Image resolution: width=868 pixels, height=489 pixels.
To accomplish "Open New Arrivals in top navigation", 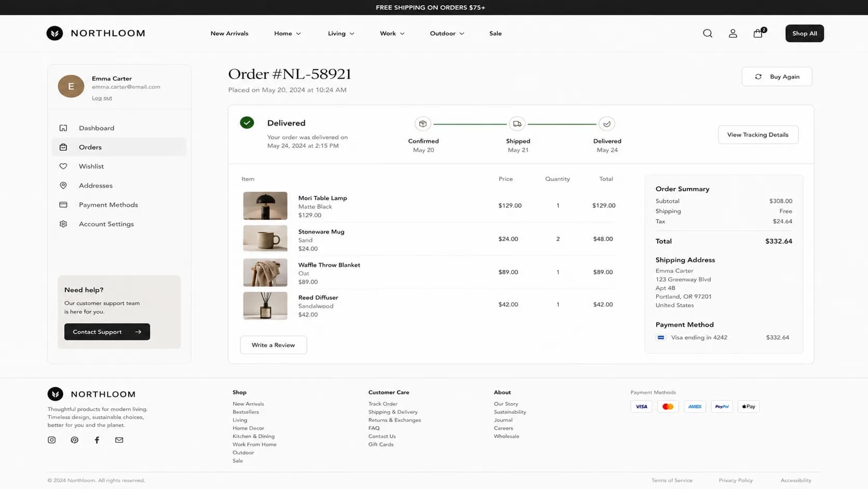I will pos(229,33).
